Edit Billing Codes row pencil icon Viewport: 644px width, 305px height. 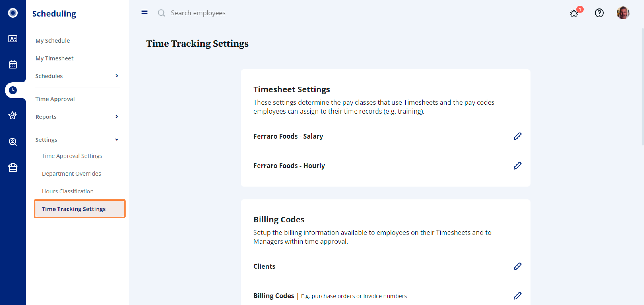(517, 296)
